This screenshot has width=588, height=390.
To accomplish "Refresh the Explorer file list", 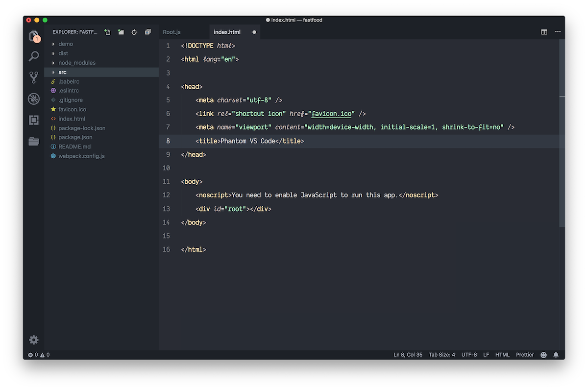I will click(134, 32).
